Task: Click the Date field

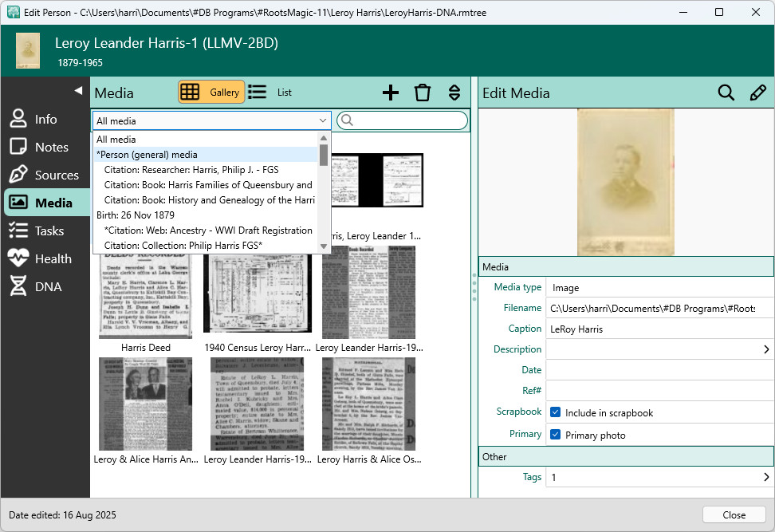Action: 660,370
